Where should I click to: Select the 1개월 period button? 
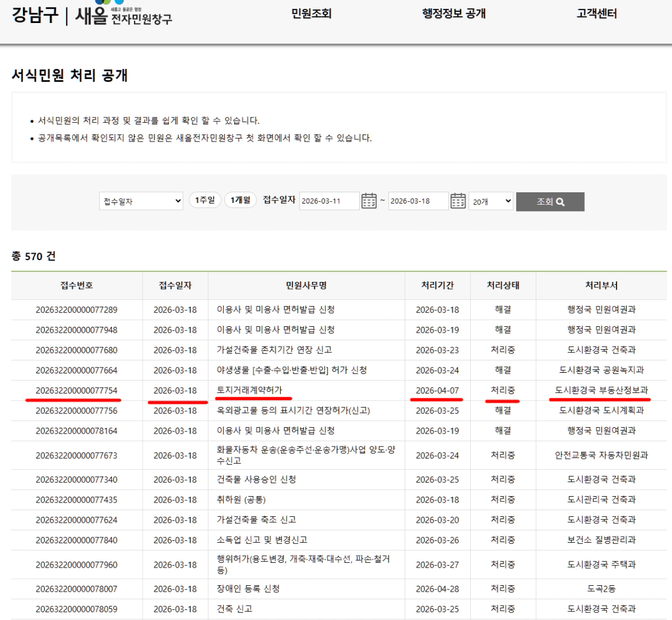coord(240,201)
